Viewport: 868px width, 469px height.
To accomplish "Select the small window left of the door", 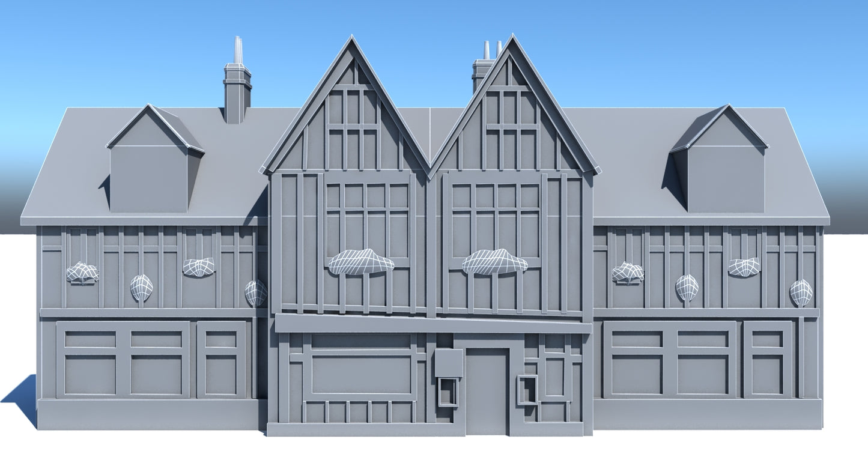I will (448, 392).
